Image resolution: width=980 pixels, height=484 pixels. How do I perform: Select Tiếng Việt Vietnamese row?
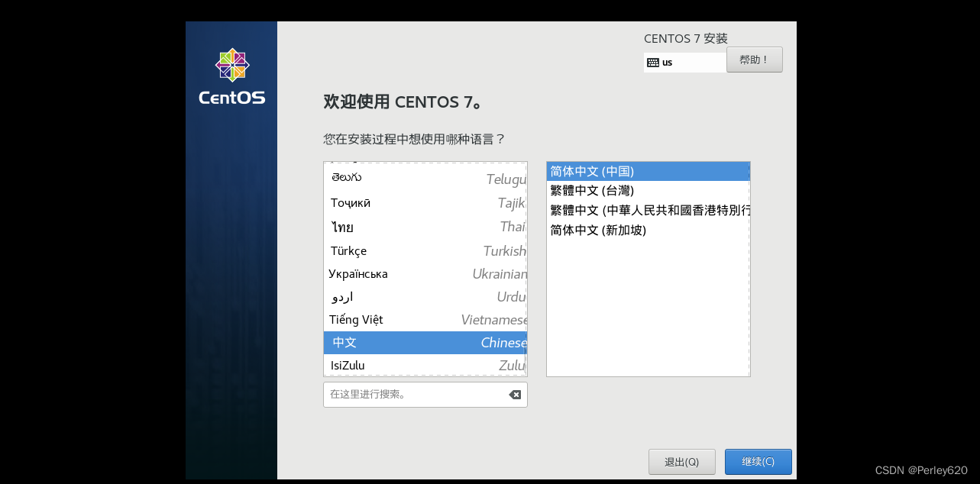pyautogui.click(x=425, y=320)
